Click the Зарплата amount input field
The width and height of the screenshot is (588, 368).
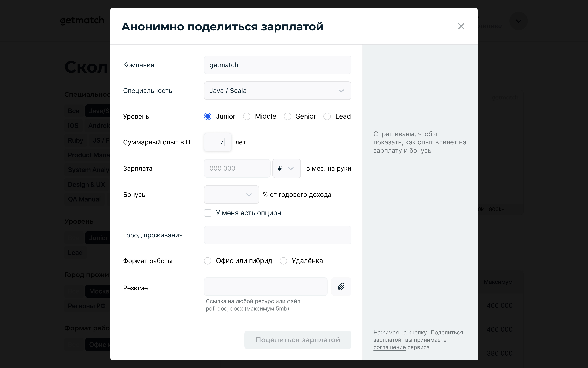coord(237,168)
